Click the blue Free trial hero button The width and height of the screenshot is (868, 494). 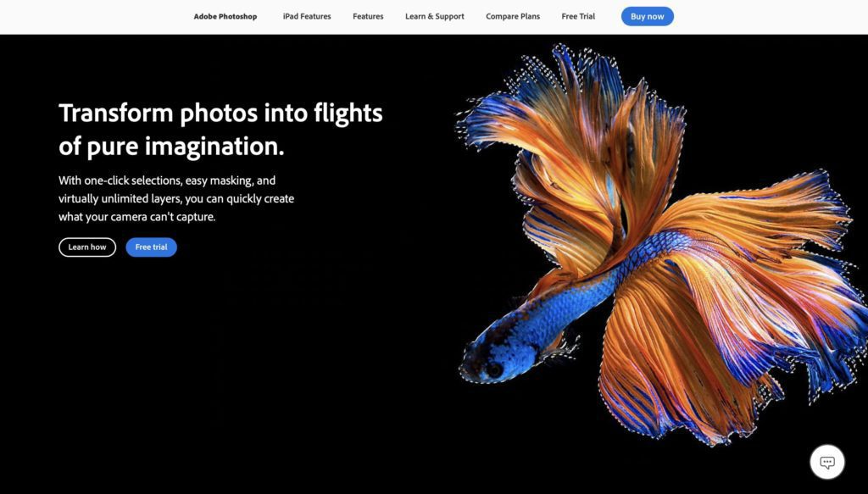click(x=151, y=247)
